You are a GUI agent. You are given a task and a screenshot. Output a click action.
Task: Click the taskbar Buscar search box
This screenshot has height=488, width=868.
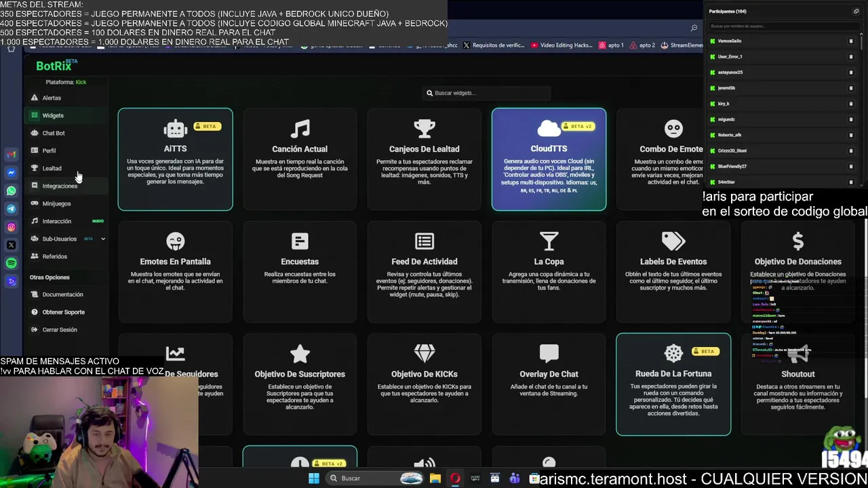click(375, 479)
